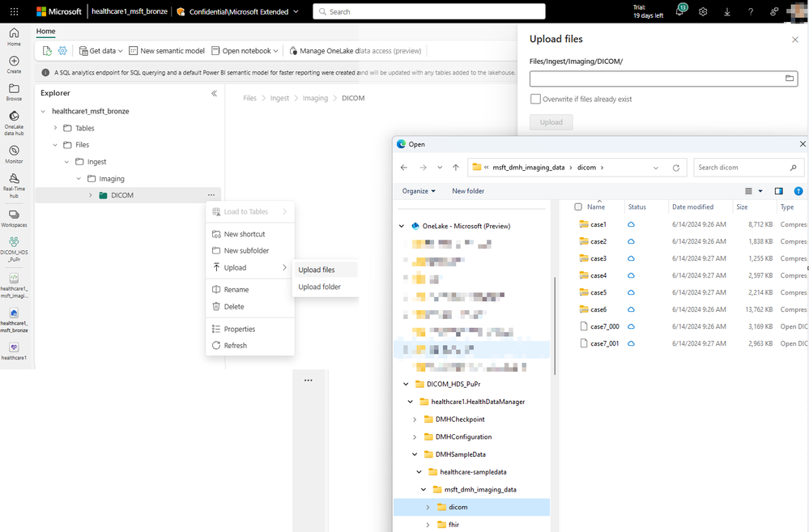Screen dimensions: 809x532
Task: Open help in the Open dialog
Action: pyautogui.click(x=798, y=191)
